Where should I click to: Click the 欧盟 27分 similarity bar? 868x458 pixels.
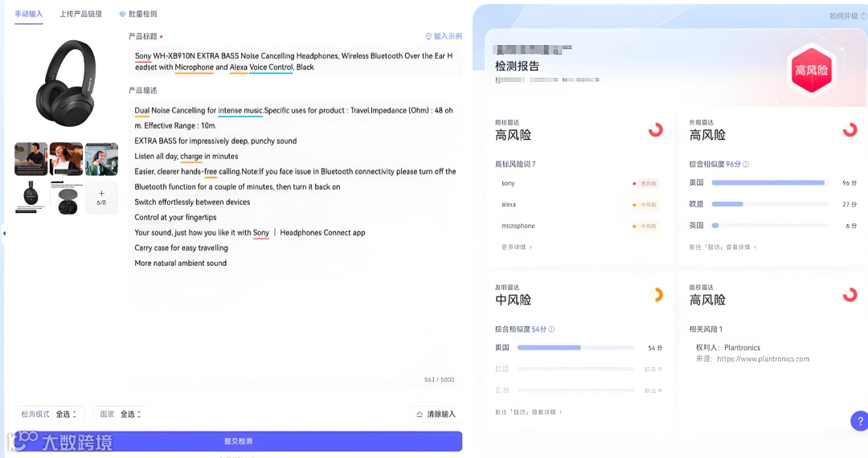[770, 204]
